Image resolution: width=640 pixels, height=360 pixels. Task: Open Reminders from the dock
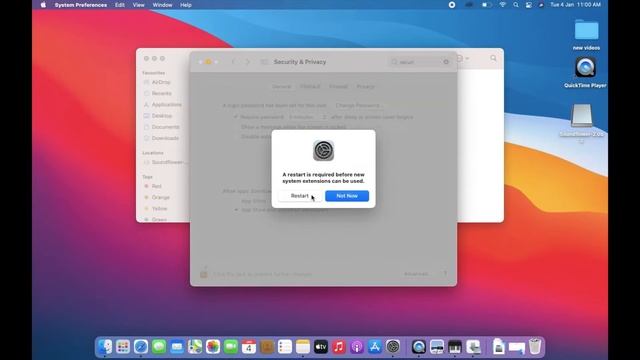[285, 347]
